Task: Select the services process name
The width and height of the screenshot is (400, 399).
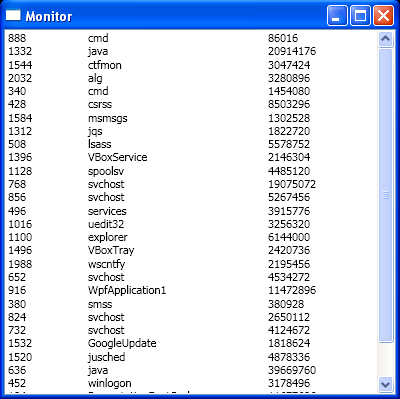Action: click(x=107, y=211)
